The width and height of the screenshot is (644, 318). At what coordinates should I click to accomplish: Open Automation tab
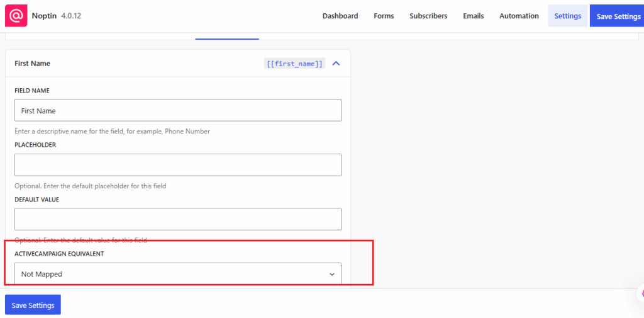pos(519,16)
